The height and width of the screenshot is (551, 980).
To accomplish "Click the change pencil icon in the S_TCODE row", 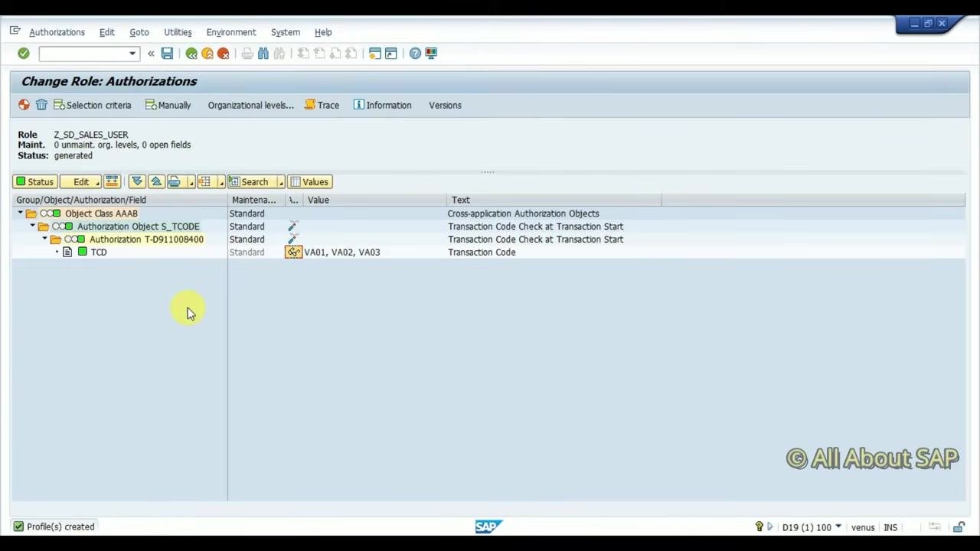I will [293, 227].
